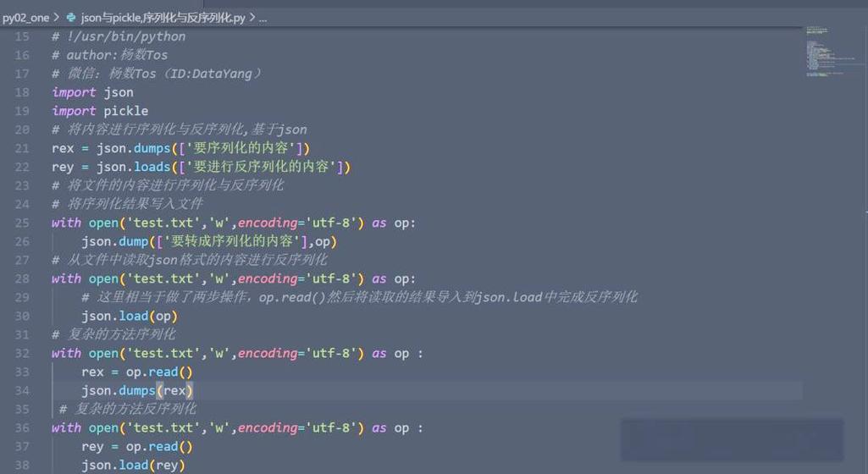Click the 'ID:DataYang' comment text
The image size is (868, 474).
click(x=211, y=74)
